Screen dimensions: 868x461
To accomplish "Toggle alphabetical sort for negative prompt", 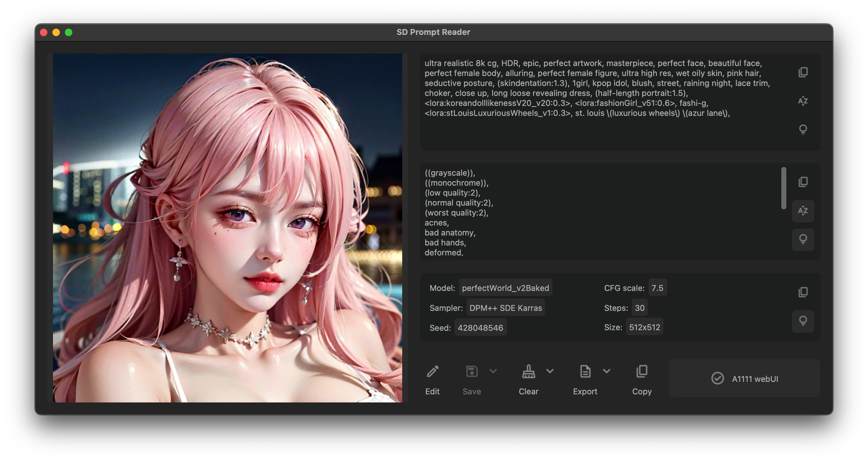I will click(803, 211).
